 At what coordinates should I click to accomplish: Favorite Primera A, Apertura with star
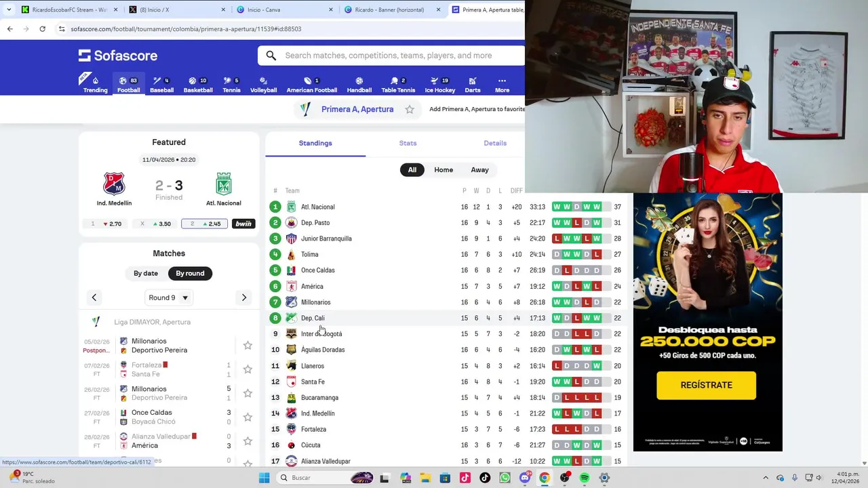point(410,109)
